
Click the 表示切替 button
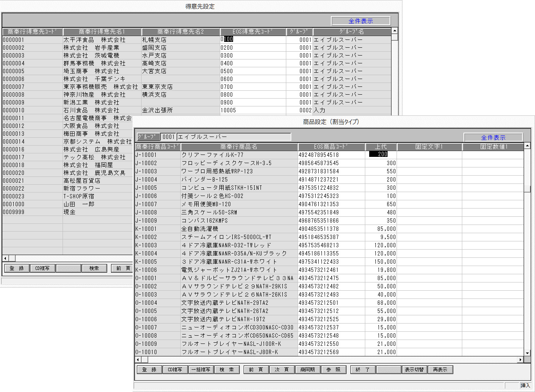pyautogui.click(x=415, y=370)
